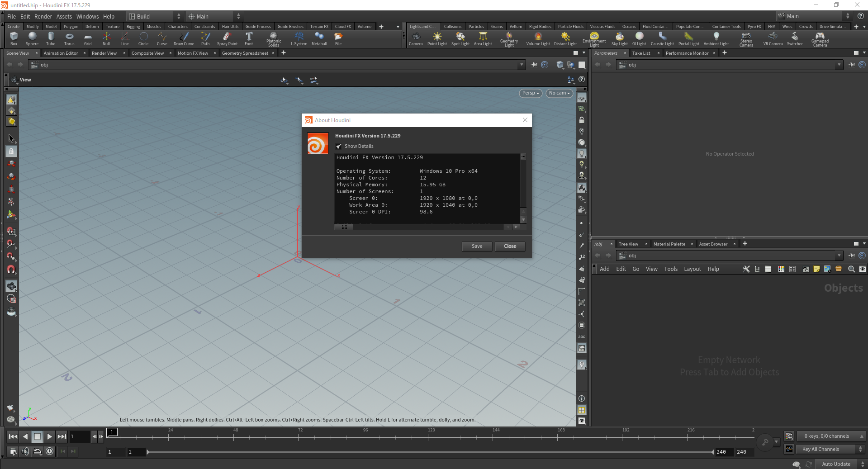
Task: Click Close in About Houdini dialog
Action: click(510, 246)
